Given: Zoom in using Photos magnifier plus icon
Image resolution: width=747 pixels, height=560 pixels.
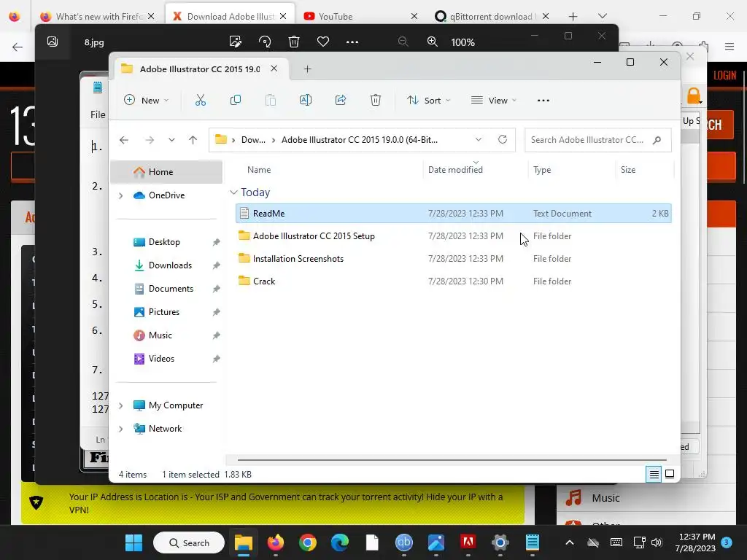Looking at the screenshot, I should pyautogui.click(x=433, y=42).
